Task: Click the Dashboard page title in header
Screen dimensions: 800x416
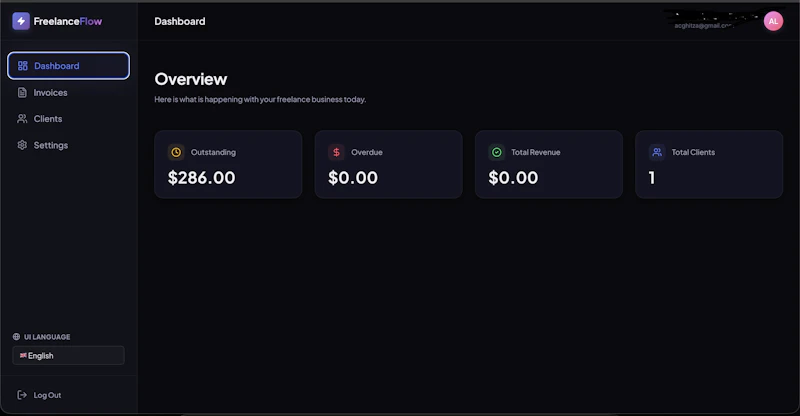Action: 180,21
